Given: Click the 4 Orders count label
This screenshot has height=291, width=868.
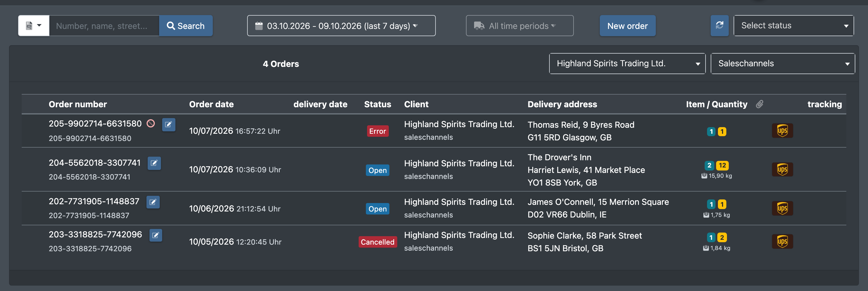Looking at the screenshot, I should pyautogui.click(x=281, y=64).
